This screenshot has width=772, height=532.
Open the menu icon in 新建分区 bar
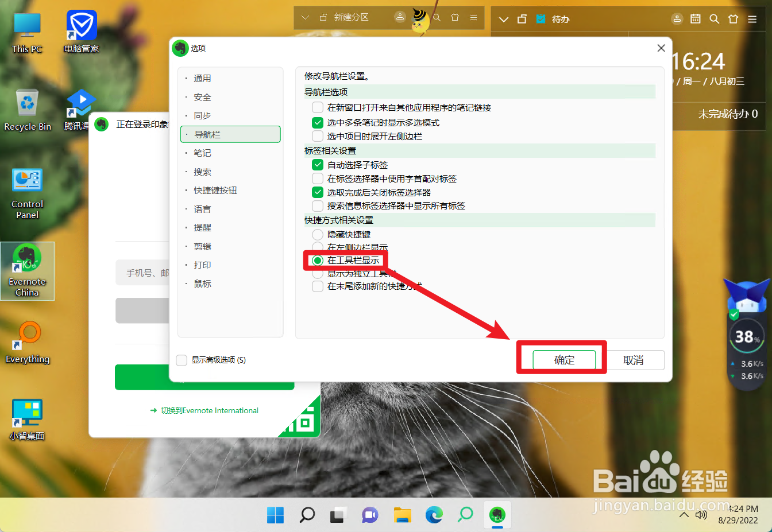(x=474, y=18)
